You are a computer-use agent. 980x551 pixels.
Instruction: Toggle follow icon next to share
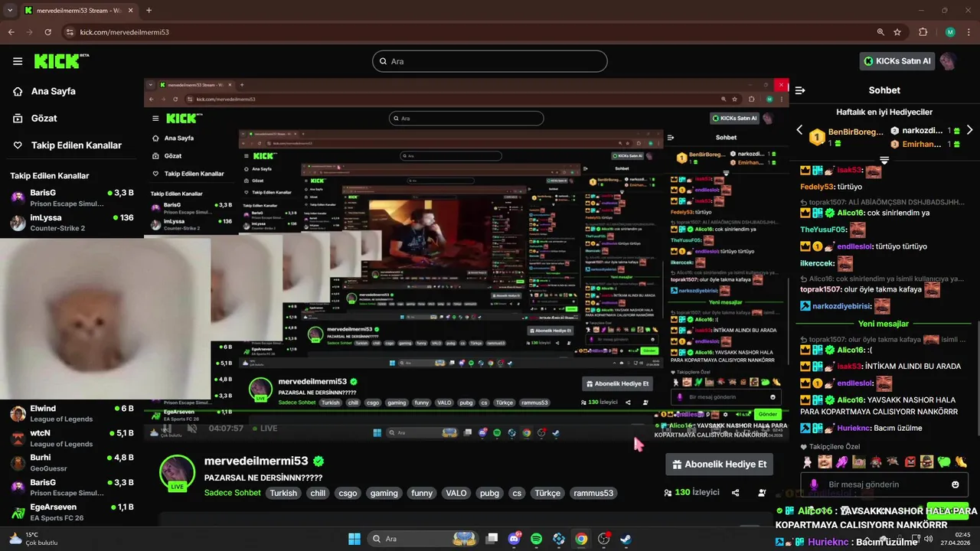click(x=761, y=493)
